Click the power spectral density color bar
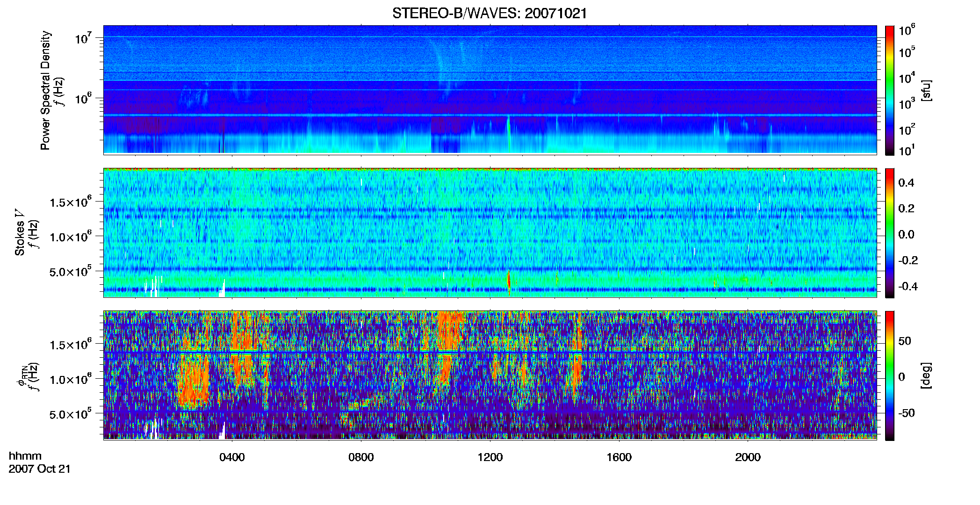The width and height of the screenshot is (980, 505). point(890,90)
